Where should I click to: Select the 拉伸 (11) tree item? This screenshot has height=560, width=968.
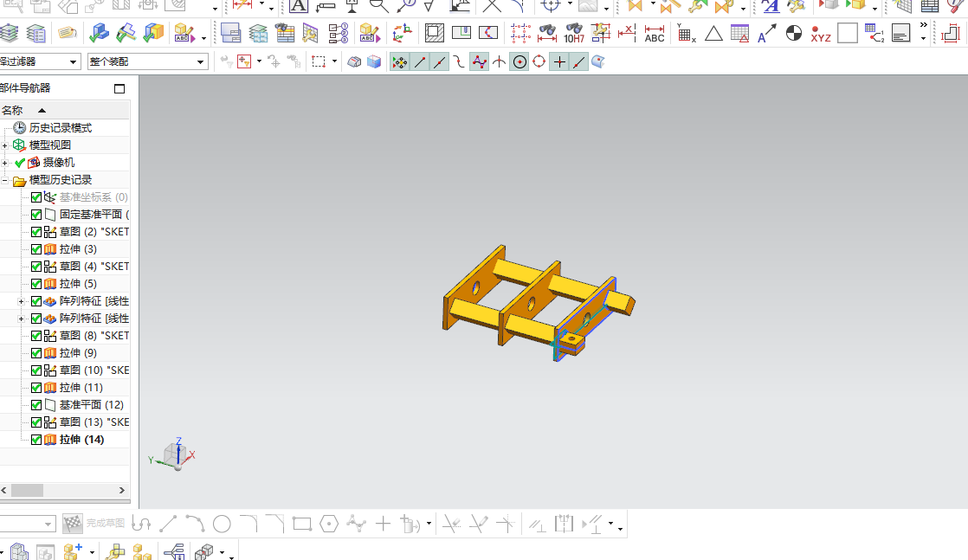pos(81,388)
